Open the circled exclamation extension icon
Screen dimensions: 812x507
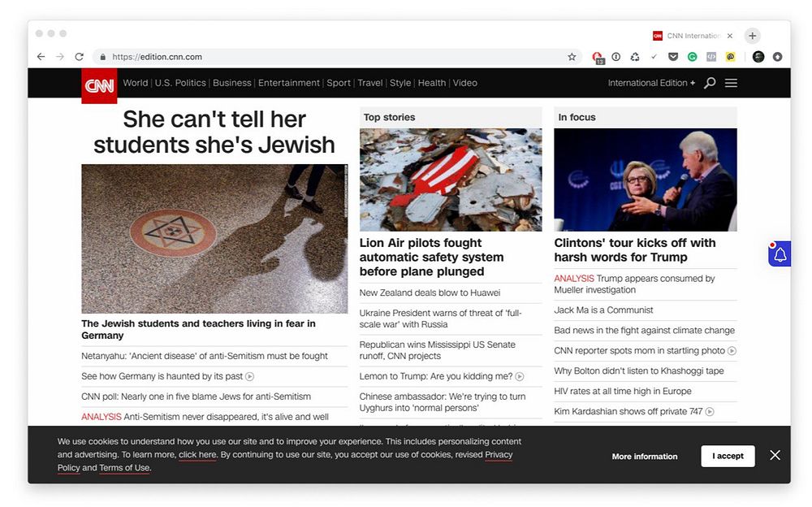click(x=615, y=57)
